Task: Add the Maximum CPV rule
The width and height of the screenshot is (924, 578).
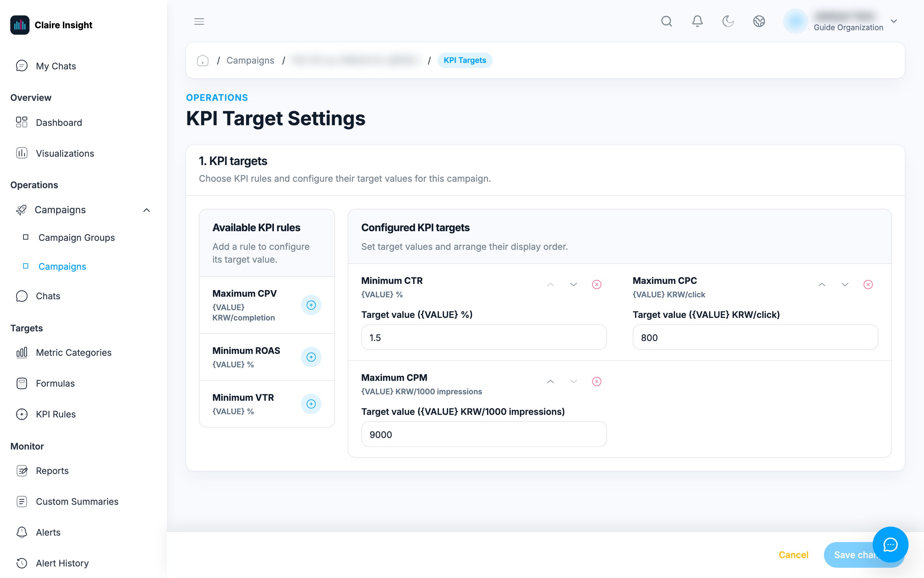Action: pyautogui.click(x=311, y=305)
